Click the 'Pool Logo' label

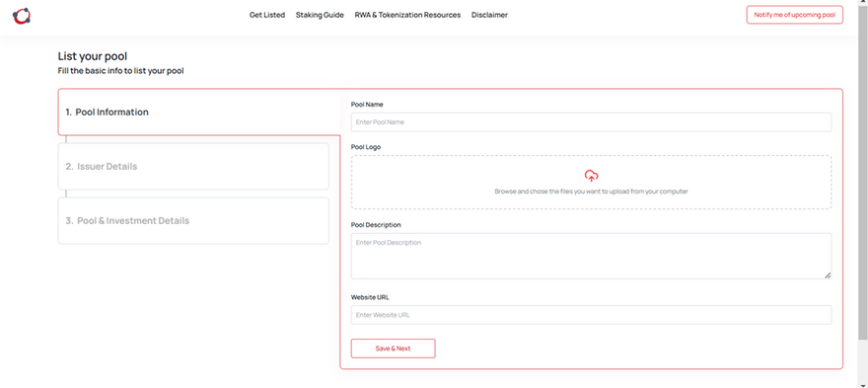(366, 147)
